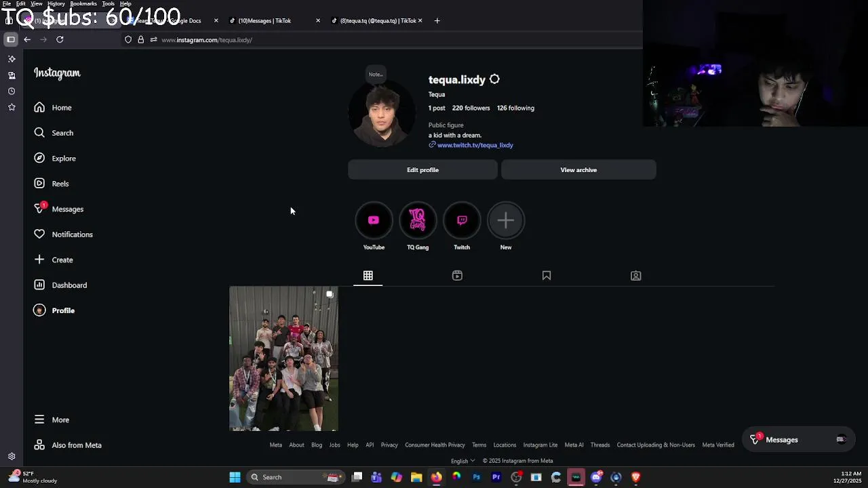Open Discord from the taskbar
The width and height of the screenshot is (868, 488).
click(596, 477)
